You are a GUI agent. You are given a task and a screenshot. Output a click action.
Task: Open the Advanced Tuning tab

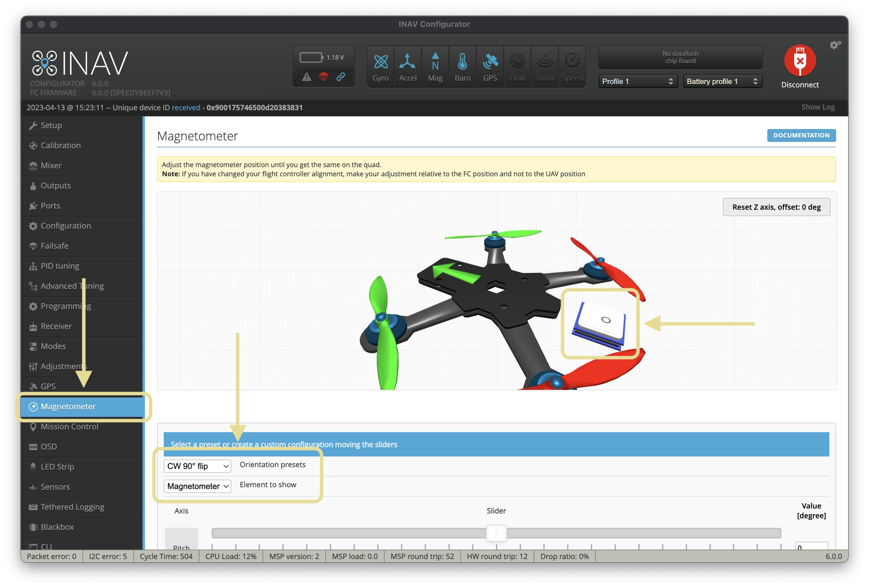pyautogui.click(x=82, y=286)
